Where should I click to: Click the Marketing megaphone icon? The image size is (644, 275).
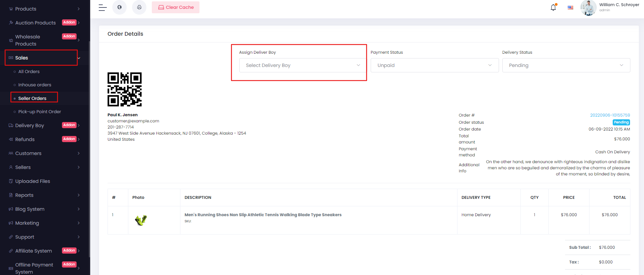click(11, 223)
